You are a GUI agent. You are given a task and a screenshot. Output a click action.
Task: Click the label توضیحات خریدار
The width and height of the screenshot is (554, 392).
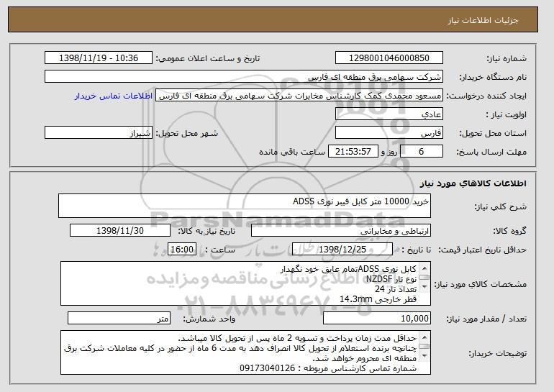(497, 353)
